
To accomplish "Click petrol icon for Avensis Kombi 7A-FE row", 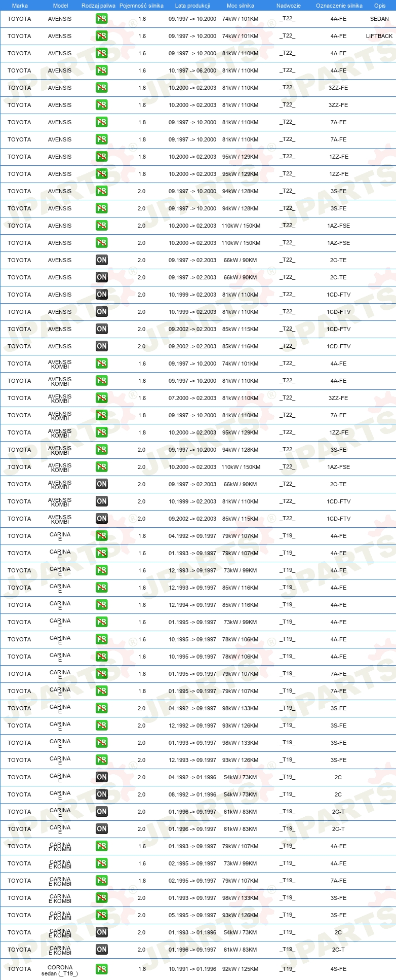I will tap(102, 415).
